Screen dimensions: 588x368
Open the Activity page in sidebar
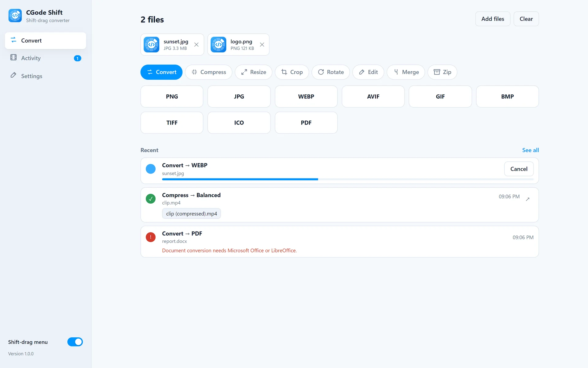[45, 58]
